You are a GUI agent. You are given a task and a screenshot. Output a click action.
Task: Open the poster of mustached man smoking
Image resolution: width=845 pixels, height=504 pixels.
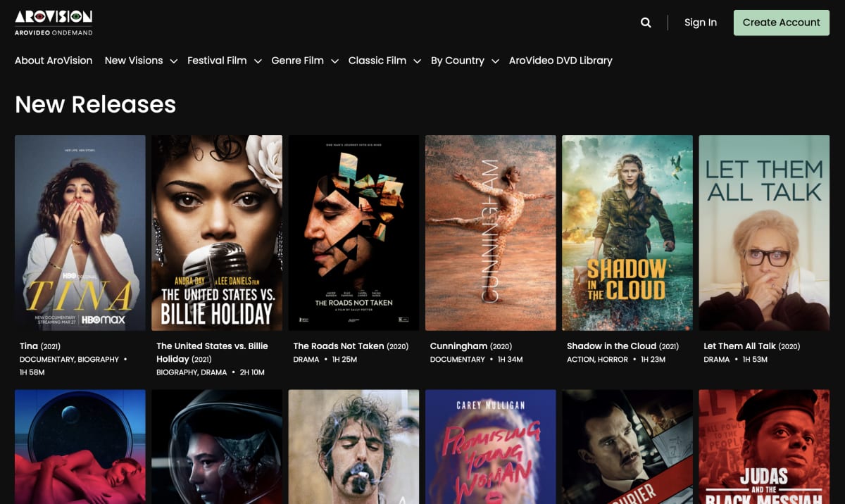pyautogui.click(x=353, y=447)
